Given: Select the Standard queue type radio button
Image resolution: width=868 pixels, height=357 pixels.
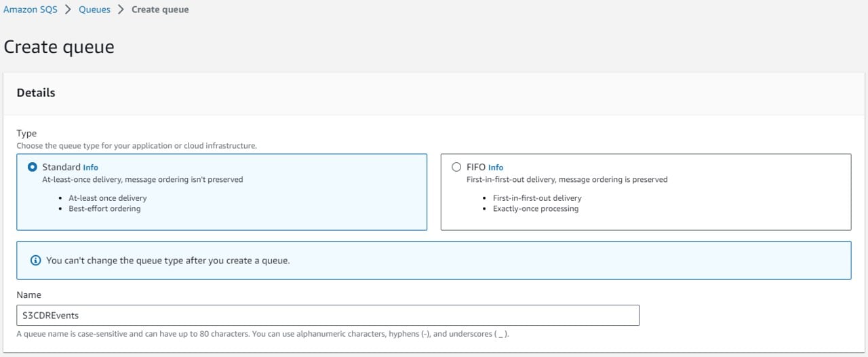Looking at the screenshot, I should (x=33, y=167).
